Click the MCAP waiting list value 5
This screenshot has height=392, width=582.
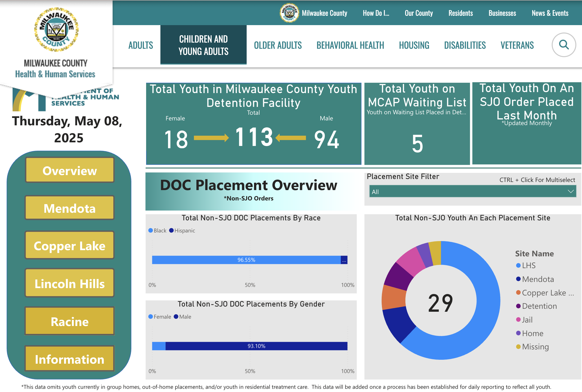coord(417,144)
